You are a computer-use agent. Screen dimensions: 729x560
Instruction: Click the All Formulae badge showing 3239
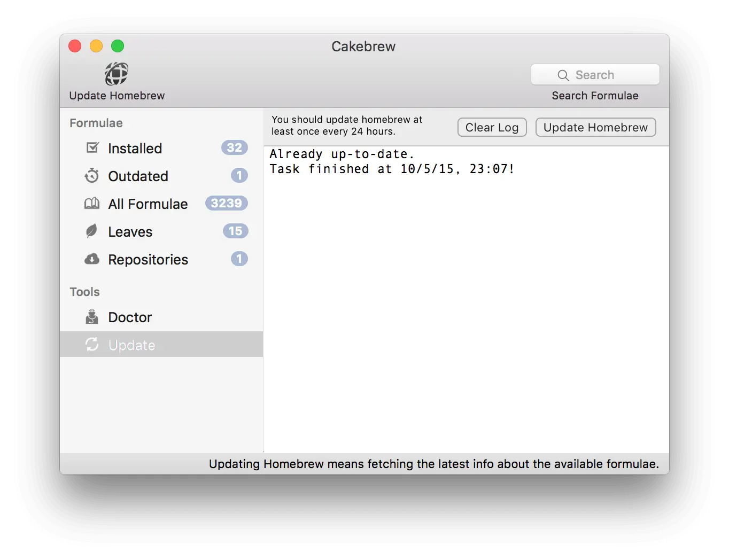pos(227,203)
